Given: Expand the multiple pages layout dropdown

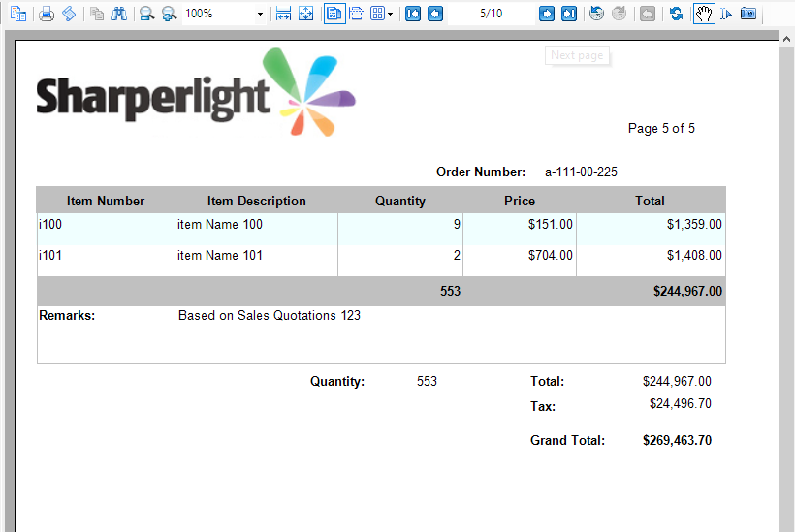Looking at the screenshot, I should (x=390, y=15).
